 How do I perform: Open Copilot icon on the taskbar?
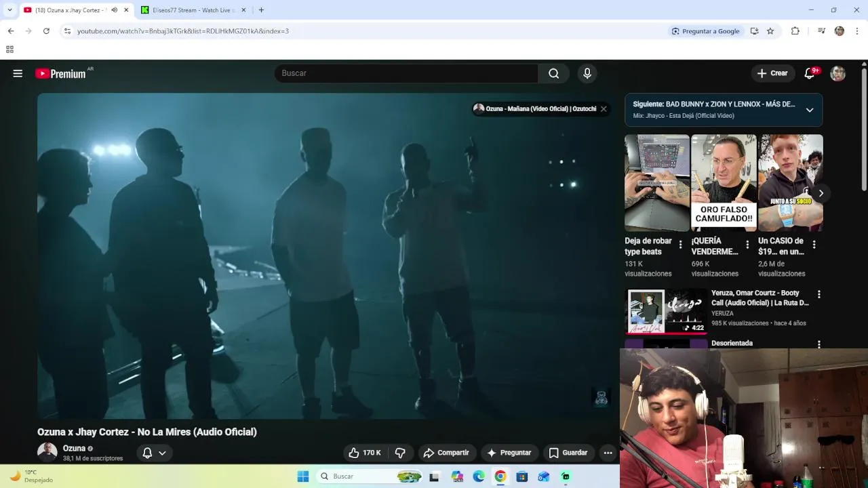tap(457, 476)
